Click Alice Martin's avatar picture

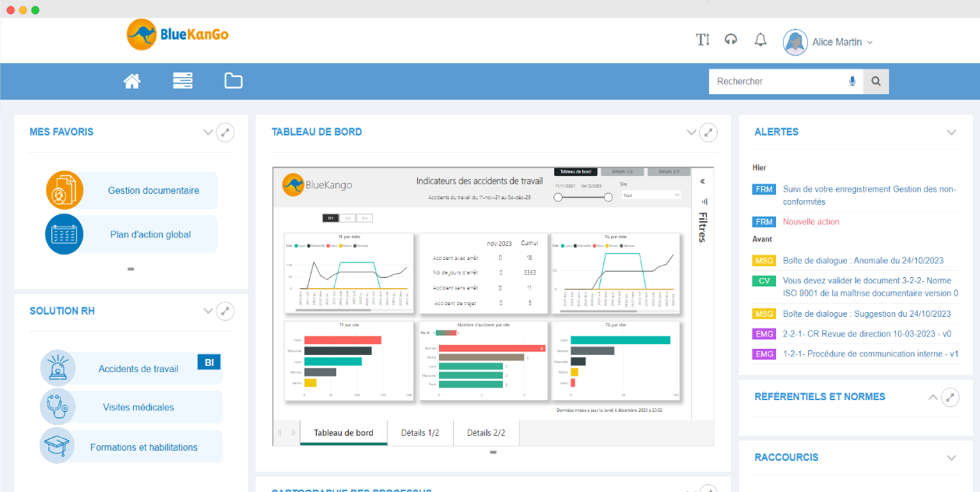(796, 42)
